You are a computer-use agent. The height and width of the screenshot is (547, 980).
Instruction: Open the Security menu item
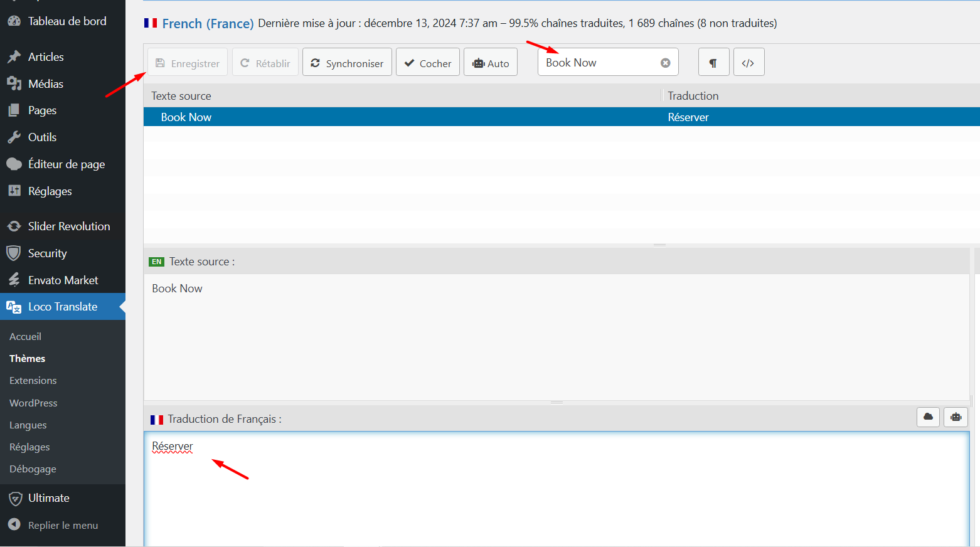click(x=47, y=253)
